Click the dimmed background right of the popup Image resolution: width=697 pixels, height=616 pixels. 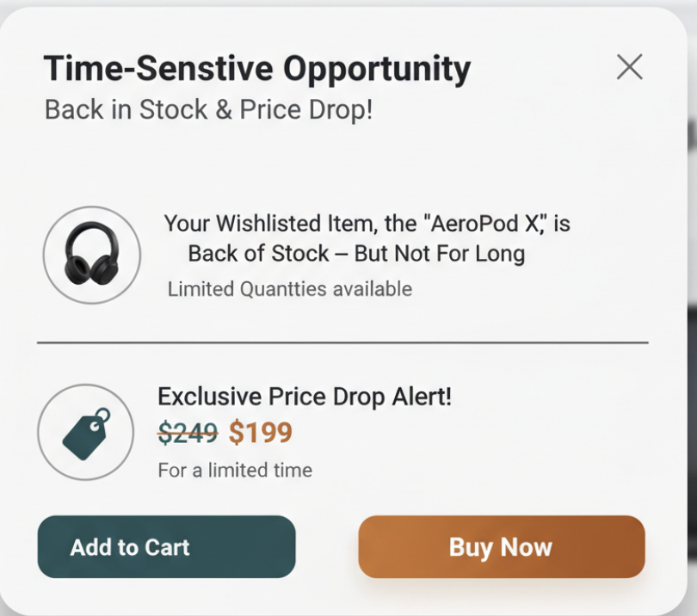[692, 344]
